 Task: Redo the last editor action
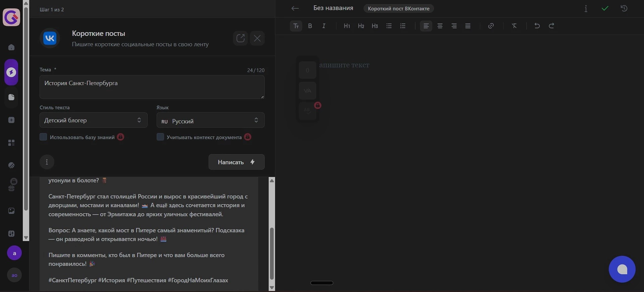click(x=551, y=26)
